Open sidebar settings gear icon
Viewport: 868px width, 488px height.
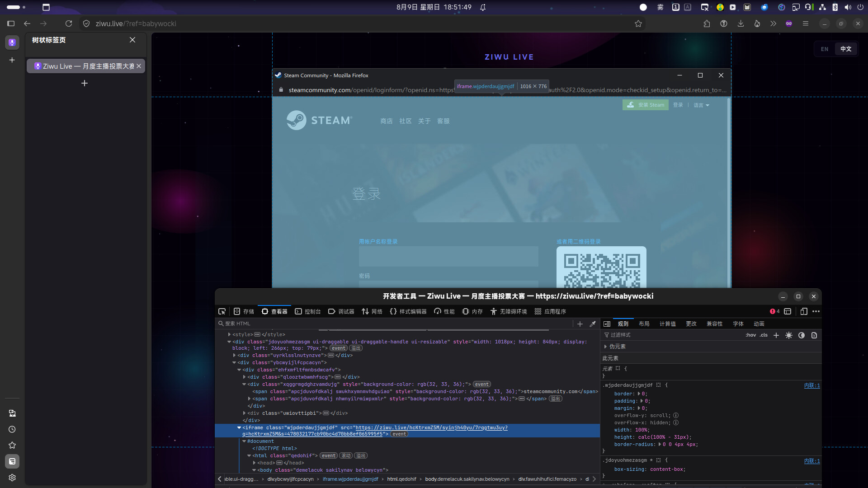pos(12,478)
